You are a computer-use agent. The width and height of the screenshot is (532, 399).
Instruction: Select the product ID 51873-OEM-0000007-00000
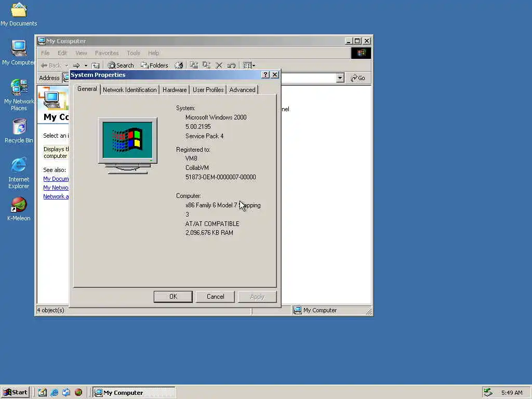220,177
